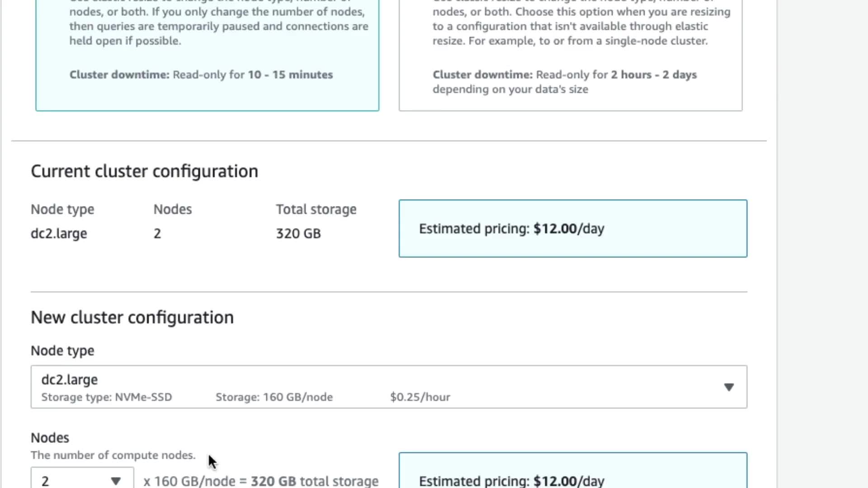Click the $0.25/hour price in Node type field
The image size is (868, 488).
(420, 397)
